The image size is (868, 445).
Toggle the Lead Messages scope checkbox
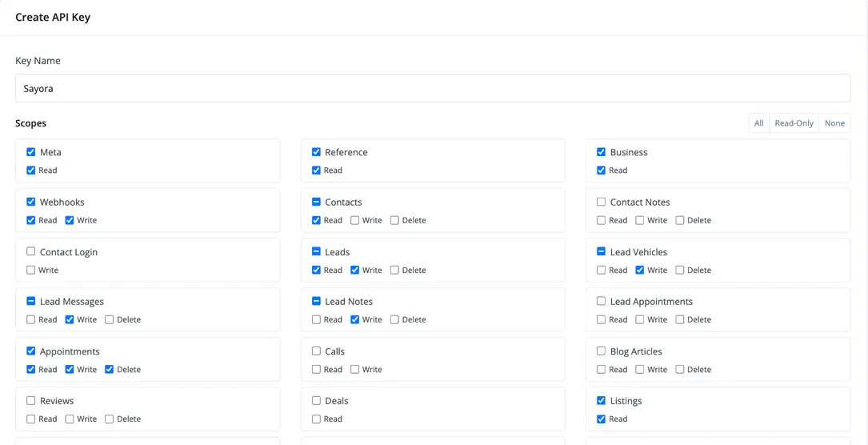point(31,302)
